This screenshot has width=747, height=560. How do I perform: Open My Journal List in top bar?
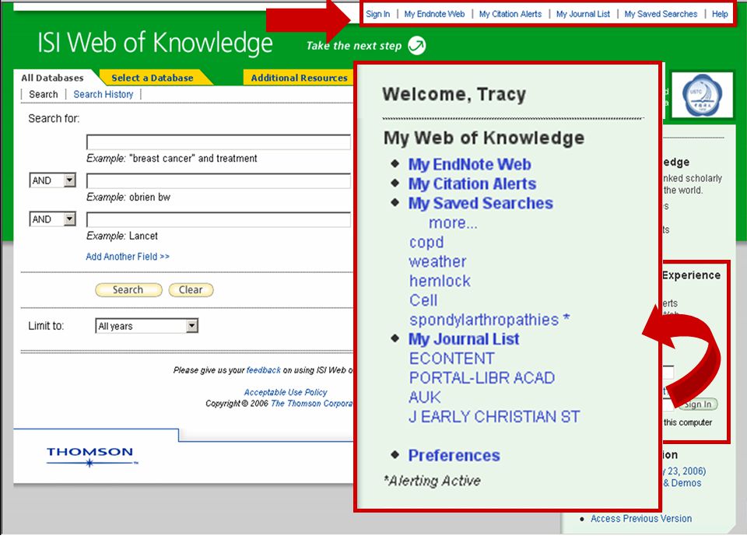click(583, 14)
